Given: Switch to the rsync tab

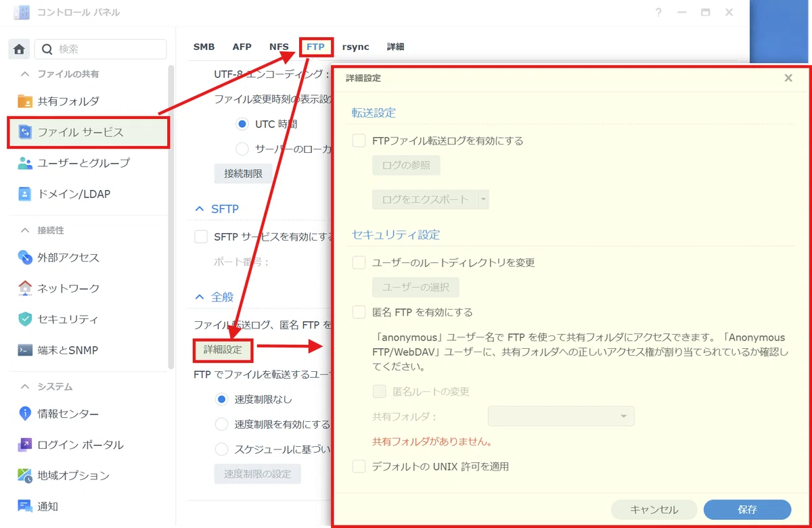Looking at the screenshot, I should pos(356,47).
